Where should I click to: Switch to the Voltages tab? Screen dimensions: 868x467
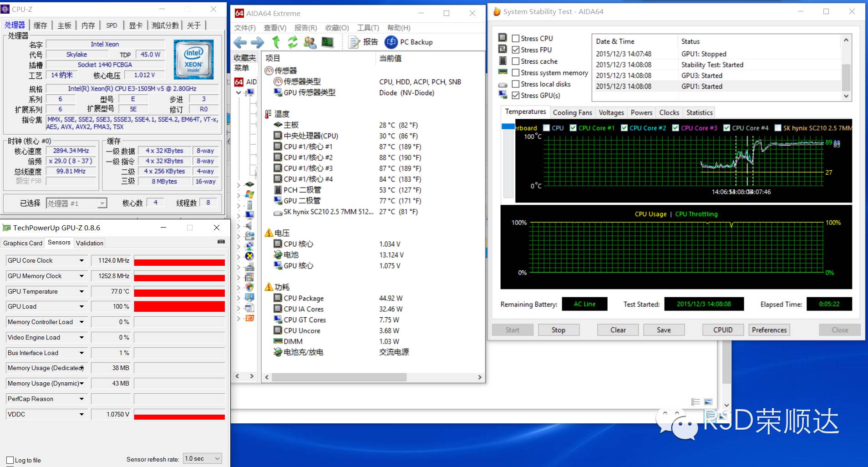611,112
